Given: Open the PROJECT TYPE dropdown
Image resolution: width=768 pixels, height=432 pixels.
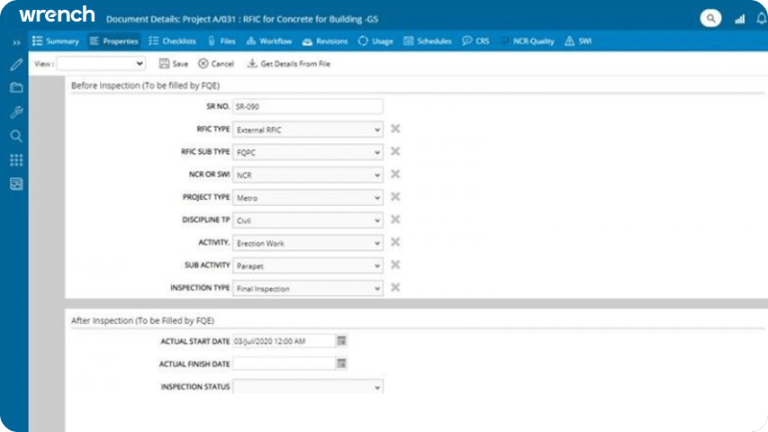Looking at the screenshot, I should 308,198.
